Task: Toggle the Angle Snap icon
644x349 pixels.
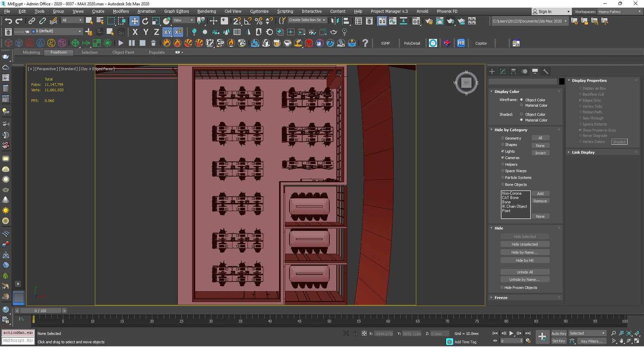Action: click(248, 21)
